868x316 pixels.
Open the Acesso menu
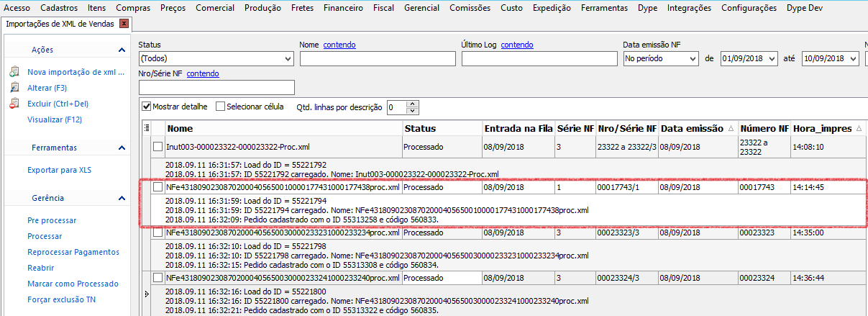(x=17, y=8)
